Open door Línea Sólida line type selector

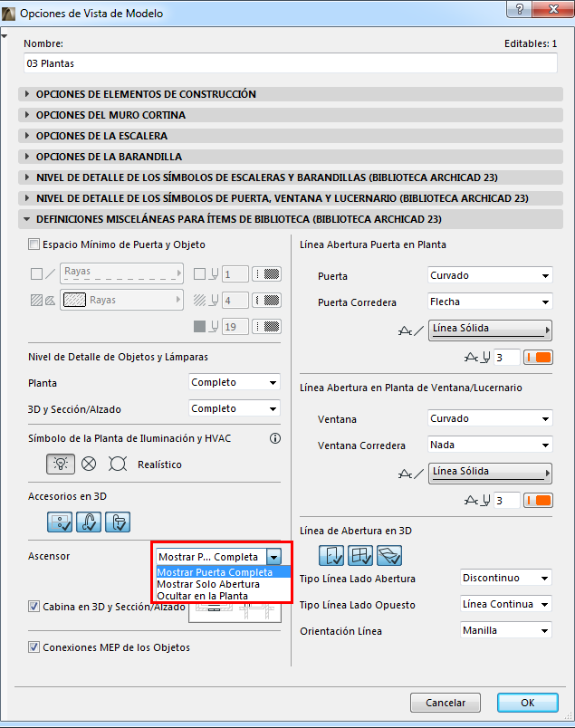(x=490, y=330)
